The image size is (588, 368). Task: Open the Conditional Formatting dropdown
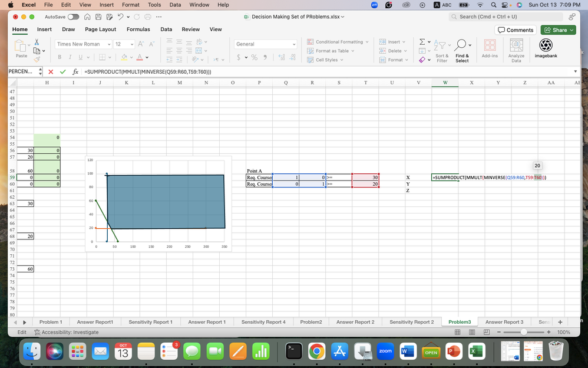(337, 41)
